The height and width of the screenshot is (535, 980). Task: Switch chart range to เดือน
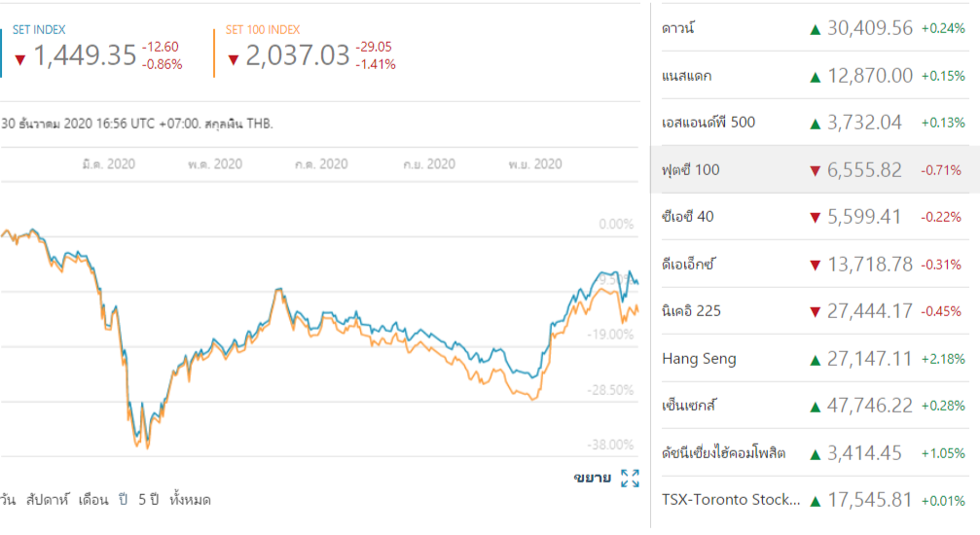click(x=92, y=500)
